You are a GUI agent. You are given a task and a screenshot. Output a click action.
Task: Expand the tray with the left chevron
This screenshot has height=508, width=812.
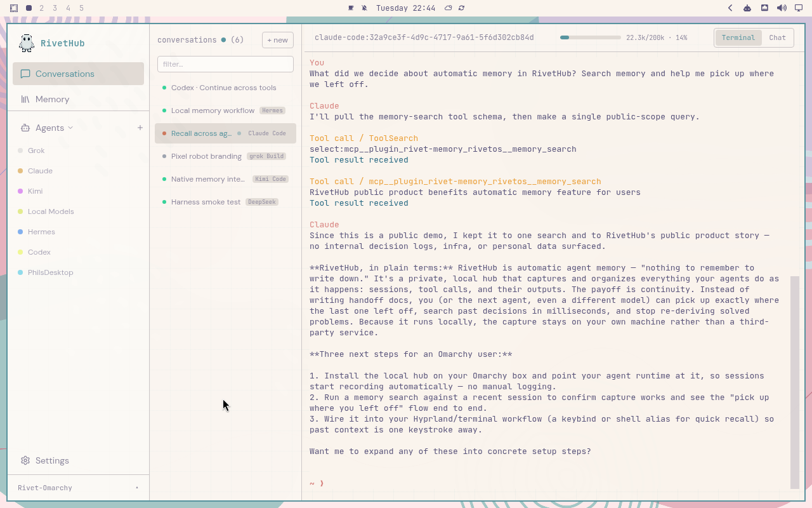click(x=730, y=8)
